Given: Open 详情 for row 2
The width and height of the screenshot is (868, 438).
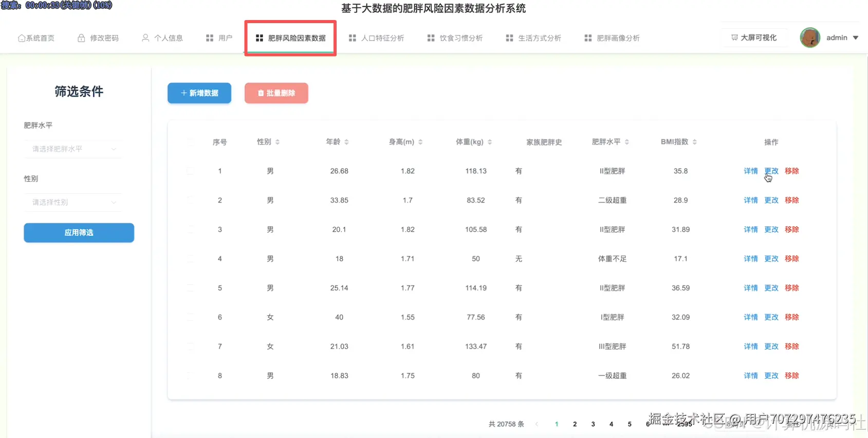Looking at the screenshot, I should click(x=751, y=200).
